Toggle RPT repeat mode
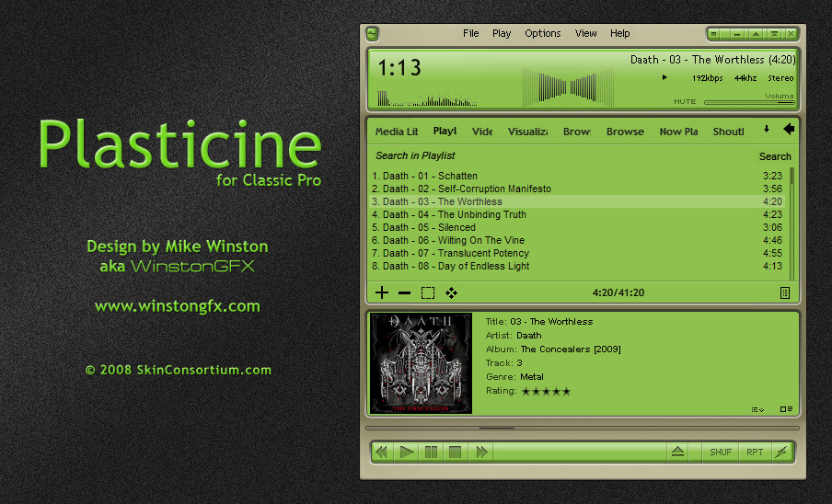832x504 pixels. pyautogui.click(x=755, y=452)
